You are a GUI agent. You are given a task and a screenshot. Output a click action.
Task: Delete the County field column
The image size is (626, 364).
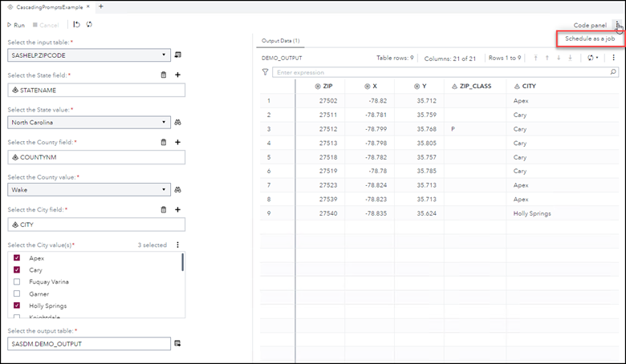click(163, 142)
